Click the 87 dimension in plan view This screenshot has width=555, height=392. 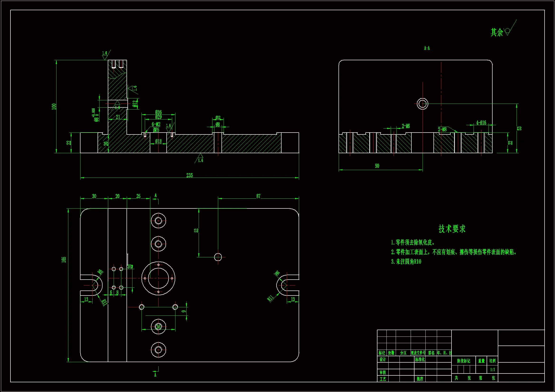pos(259,196)
